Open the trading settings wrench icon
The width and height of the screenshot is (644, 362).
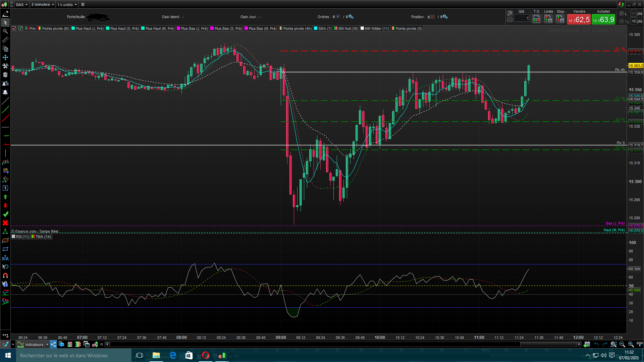pyautogui.click(x=509, y=13)
